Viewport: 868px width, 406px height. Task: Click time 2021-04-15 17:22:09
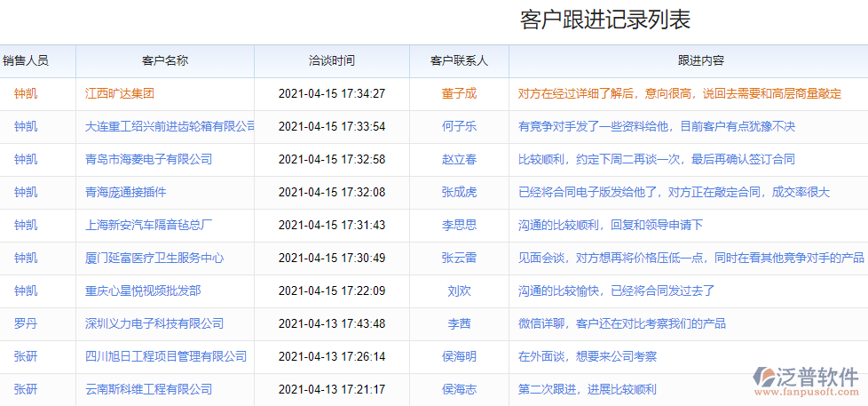click(332, 291)
